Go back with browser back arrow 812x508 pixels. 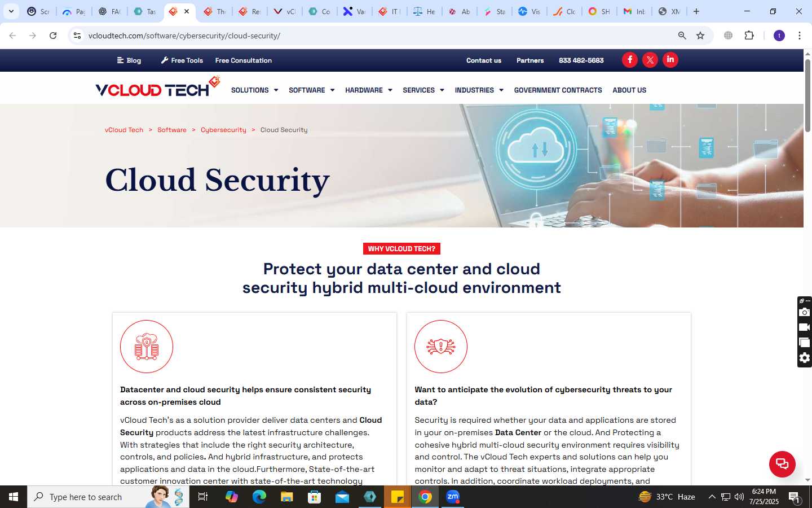click(x=12, y=36)
